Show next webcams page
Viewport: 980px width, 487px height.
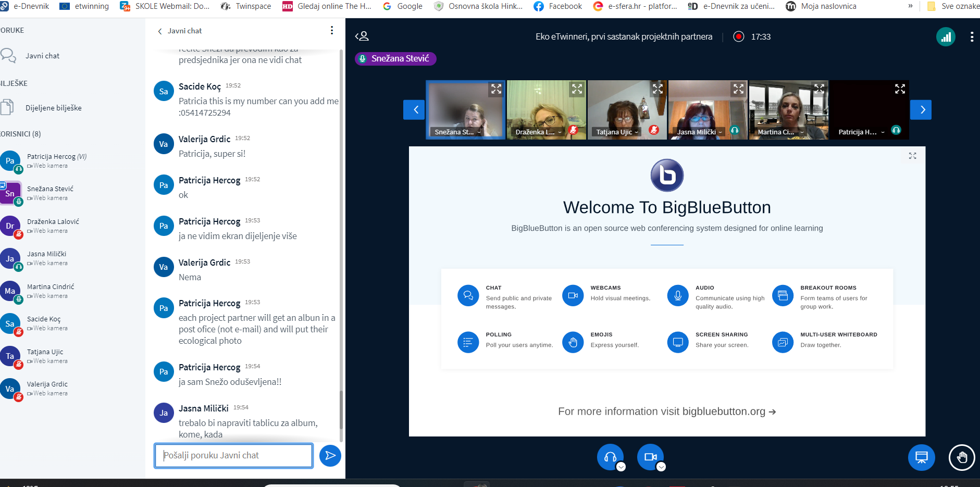click(x=921, y=110)
